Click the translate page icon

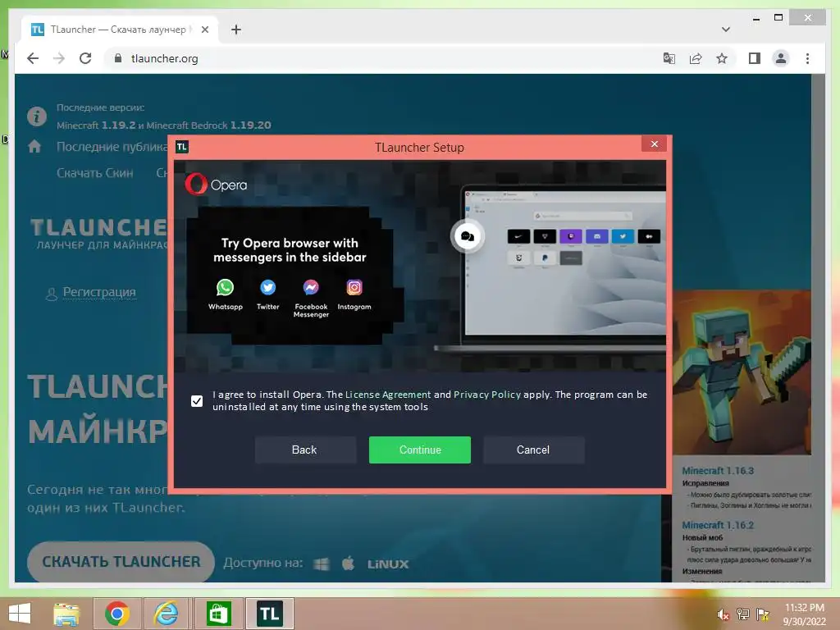(669, 58)
